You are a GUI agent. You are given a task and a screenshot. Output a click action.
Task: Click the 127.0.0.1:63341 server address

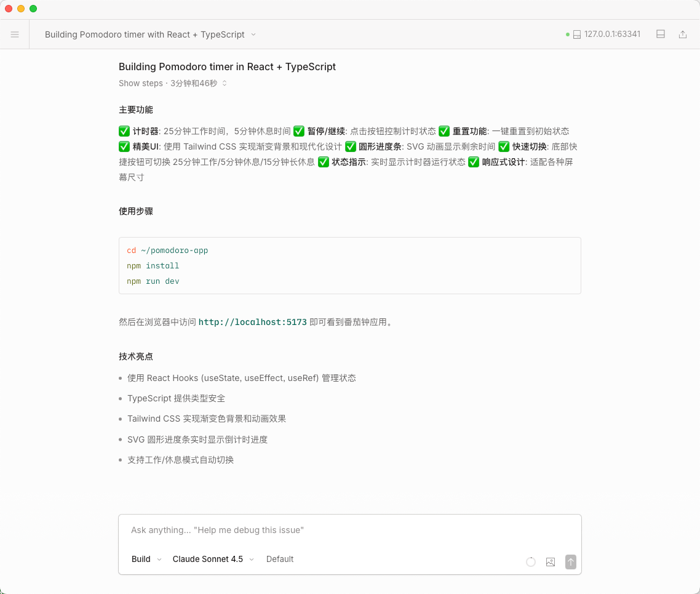point(612,34)
